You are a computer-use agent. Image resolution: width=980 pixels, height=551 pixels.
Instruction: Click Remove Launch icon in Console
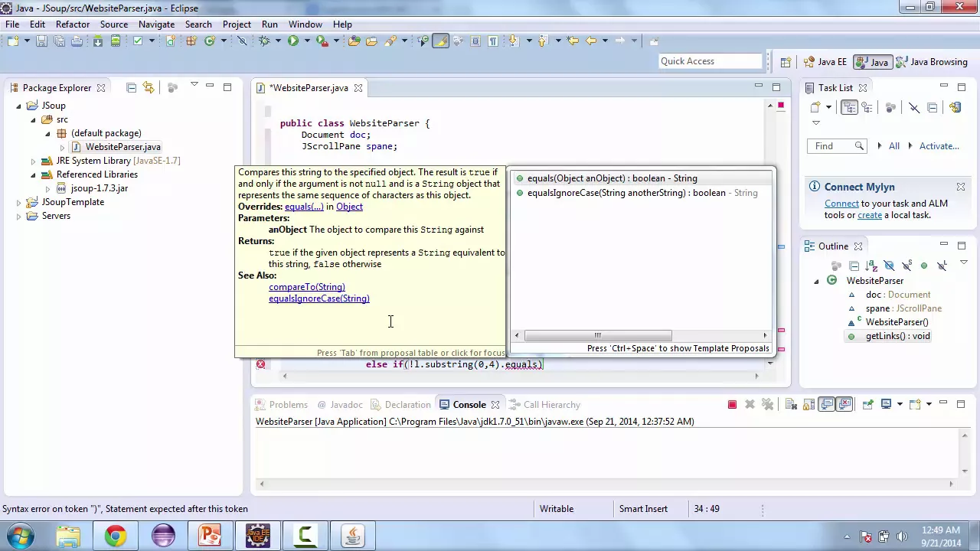coord(750,404)
